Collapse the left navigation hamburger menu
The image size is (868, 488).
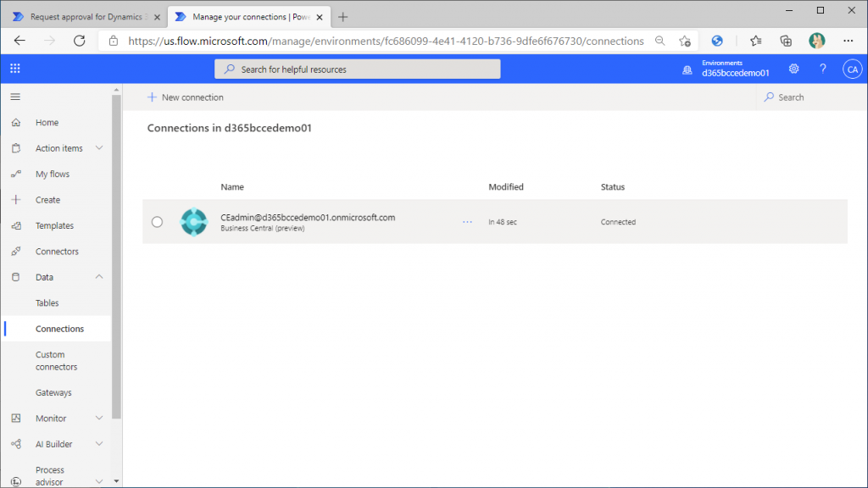15,97
